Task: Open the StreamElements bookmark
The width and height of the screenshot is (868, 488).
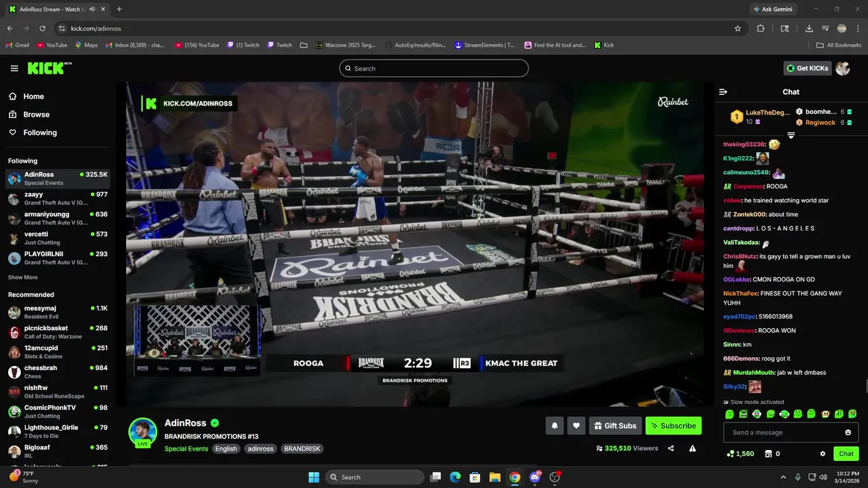Action: pyautogui.click(x=484, y=45)
